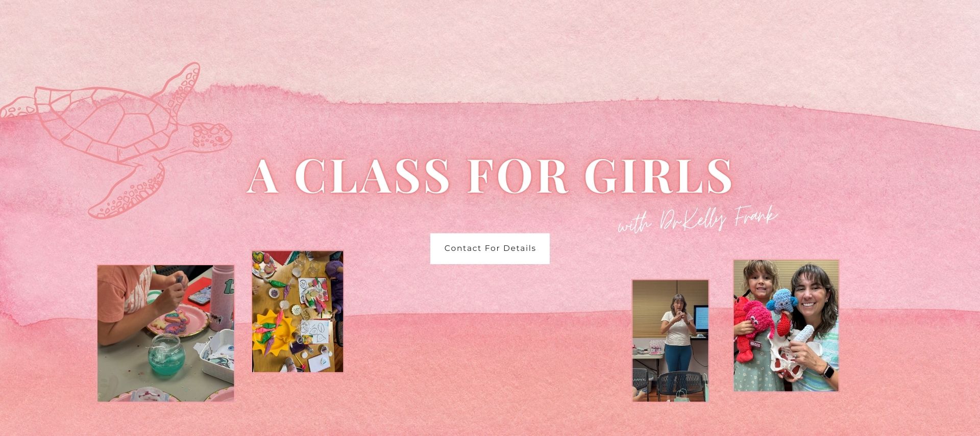Select the A CLASS FOR GIRLS heading

pos(490,175)
